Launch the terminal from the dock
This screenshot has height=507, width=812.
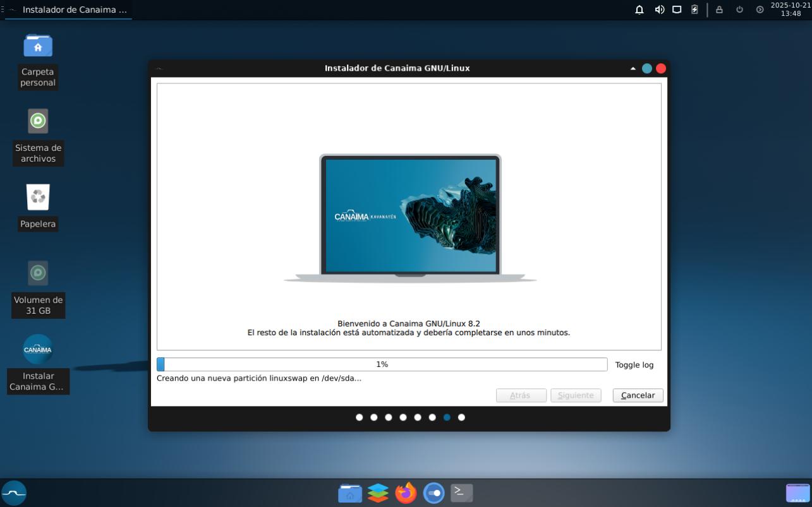[x=461, y=492]
